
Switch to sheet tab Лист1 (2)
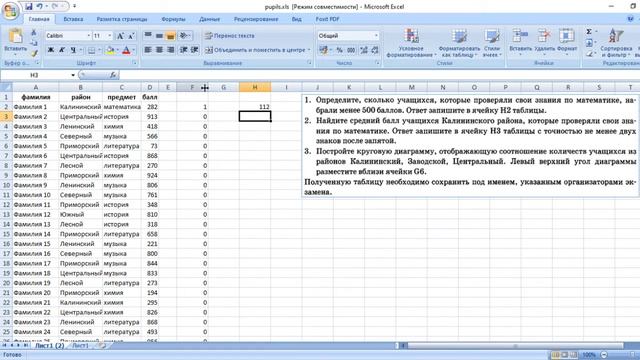(x=49, y=346)
